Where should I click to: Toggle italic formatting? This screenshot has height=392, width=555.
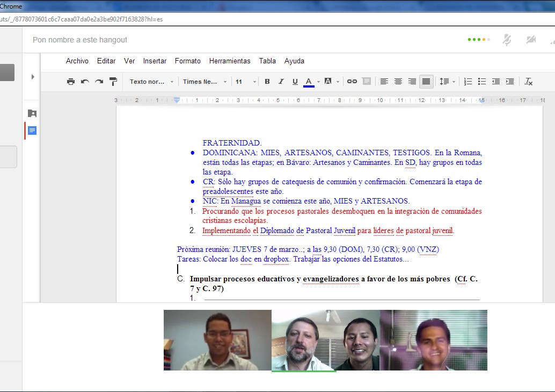coord(281,82)
